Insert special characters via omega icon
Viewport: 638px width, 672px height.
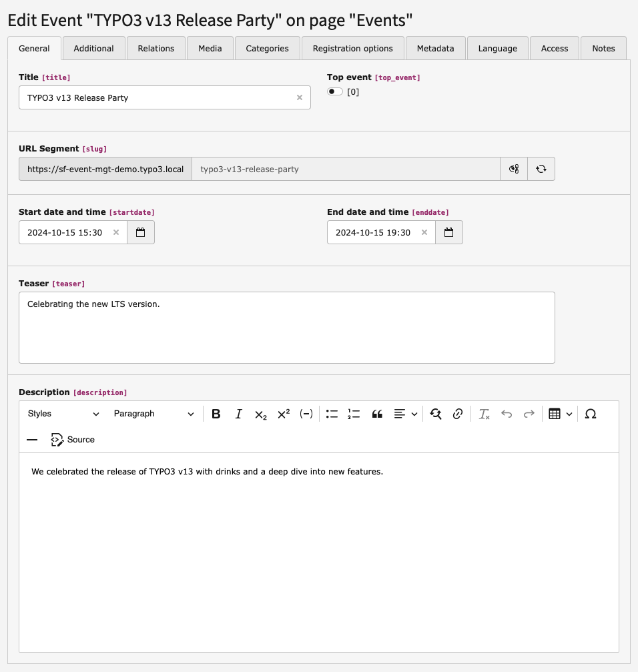point(590,414)
